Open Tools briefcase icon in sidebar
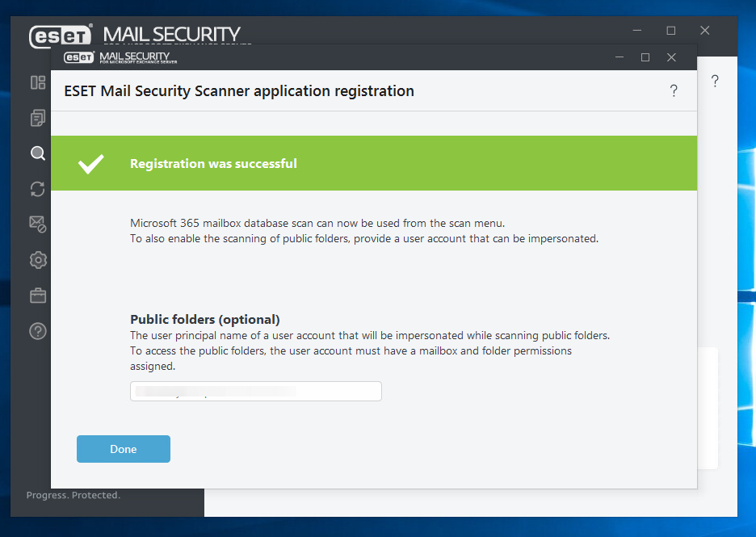Viewport: 756px width, 537px height. (38, 296)
